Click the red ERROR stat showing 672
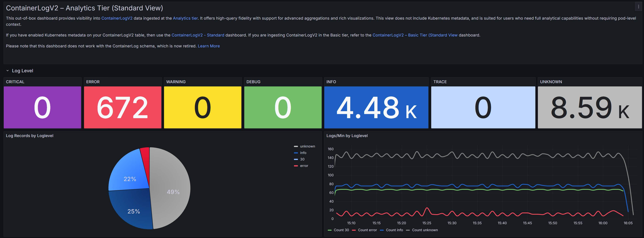 [x=122, y=108]
